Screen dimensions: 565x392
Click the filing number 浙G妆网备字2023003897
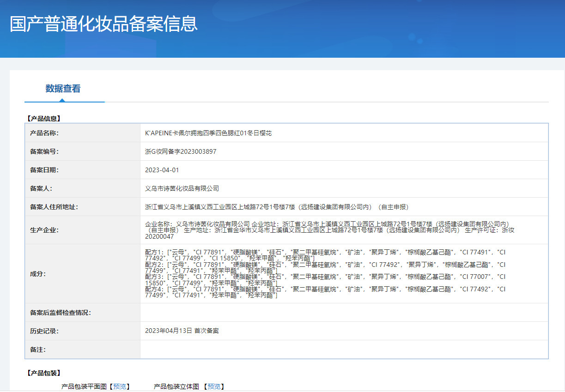[x=181, y=151]
